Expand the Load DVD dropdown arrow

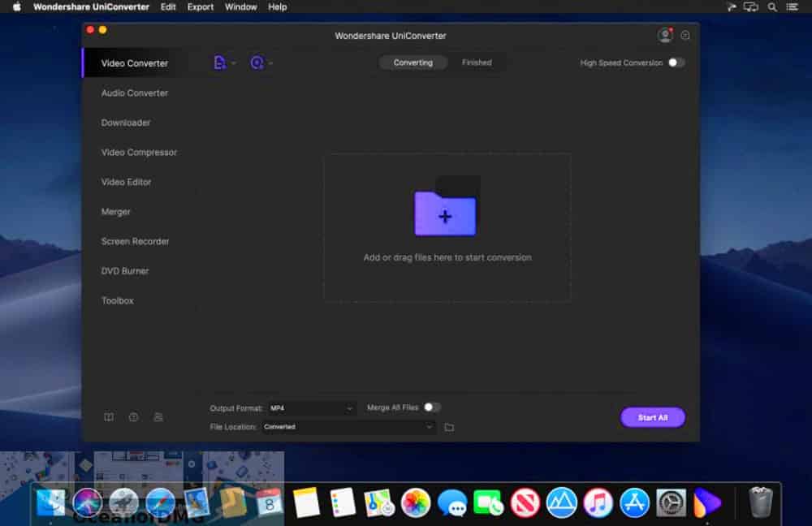[270, 63]
